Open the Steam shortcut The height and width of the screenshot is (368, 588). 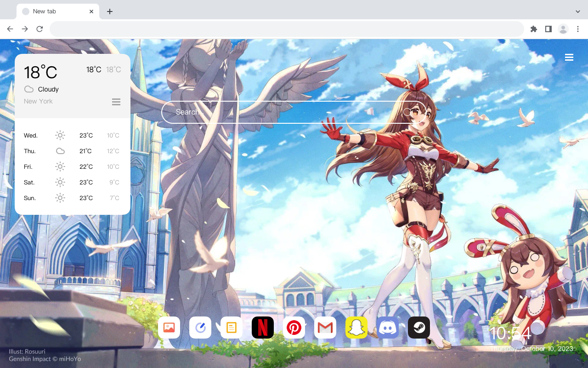(419, 328)
